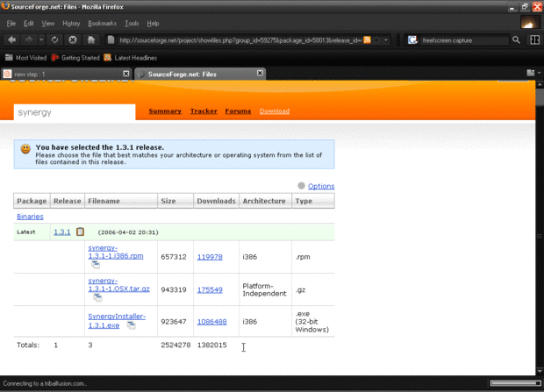The image size is (544, 392).
Task: Click the 119978 downloads count link
Action: 210,257
